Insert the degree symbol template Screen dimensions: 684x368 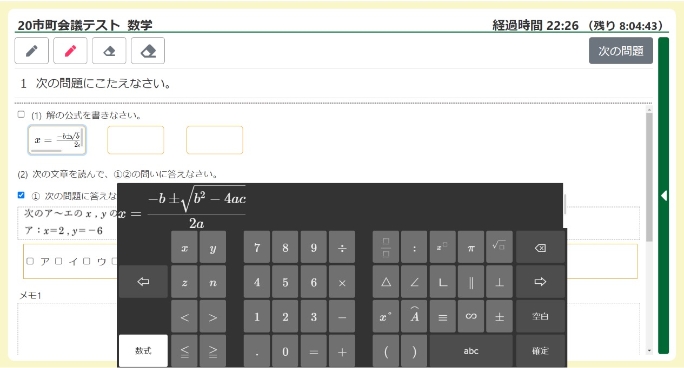pos(386,317)
